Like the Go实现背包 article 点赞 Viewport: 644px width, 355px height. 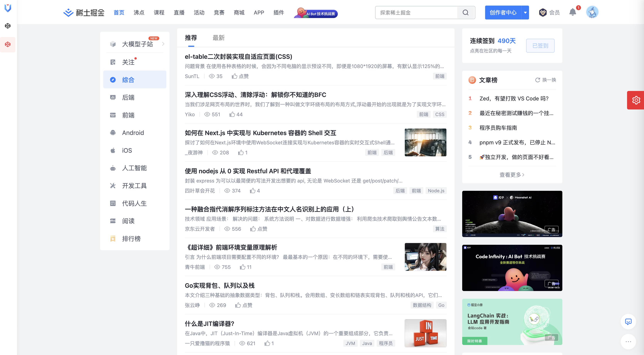coord(244,305)
